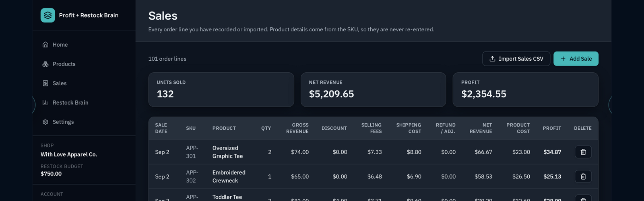This screenshot has height=201, width=644.
Task: Select the Units Sold summary card
Action: click(x=221, y=90)
